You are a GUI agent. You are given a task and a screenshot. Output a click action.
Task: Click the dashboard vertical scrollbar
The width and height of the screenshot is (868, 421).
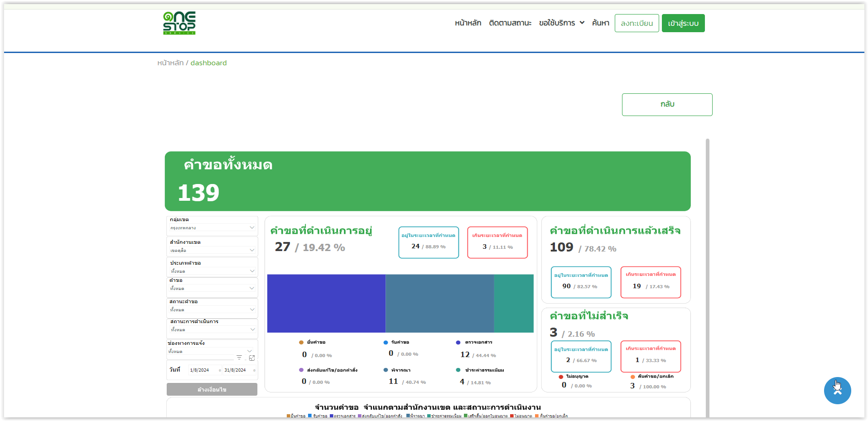click(x=707, y=272)
